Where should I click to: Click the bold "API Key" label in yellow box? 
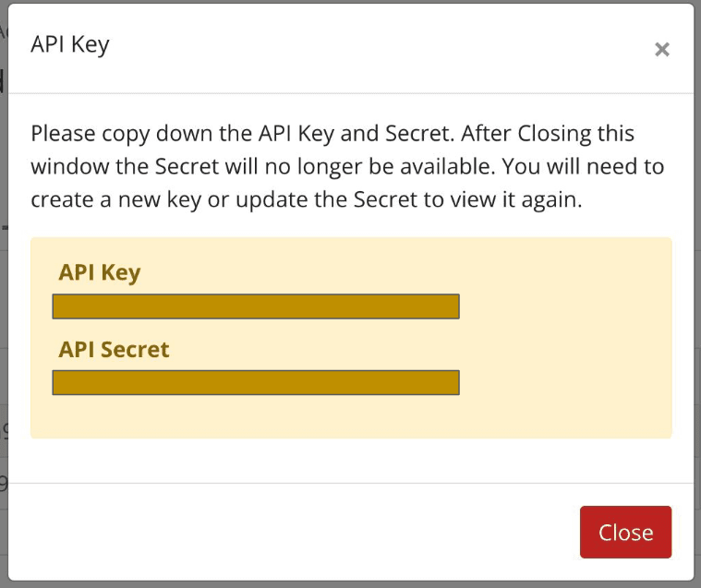pyautogui.click(x=100, y=272)
